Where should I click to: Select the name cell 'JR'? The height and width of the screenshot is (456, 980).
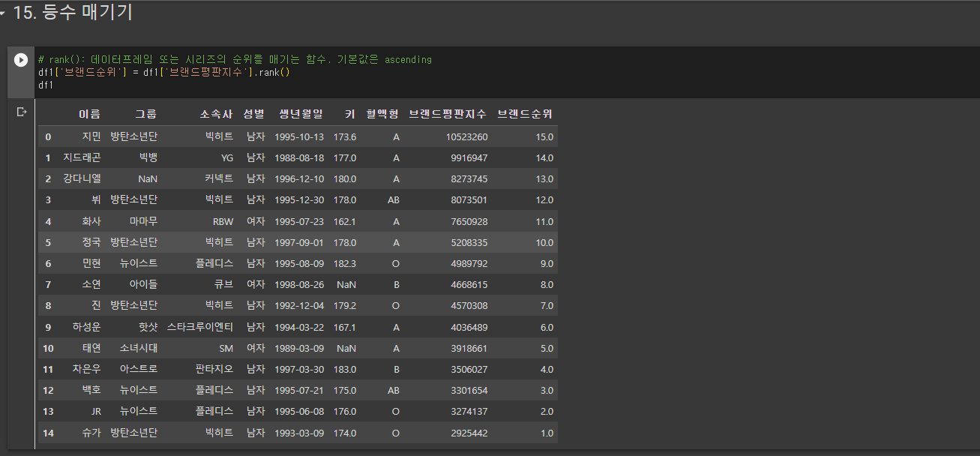[x=95, y=411]
